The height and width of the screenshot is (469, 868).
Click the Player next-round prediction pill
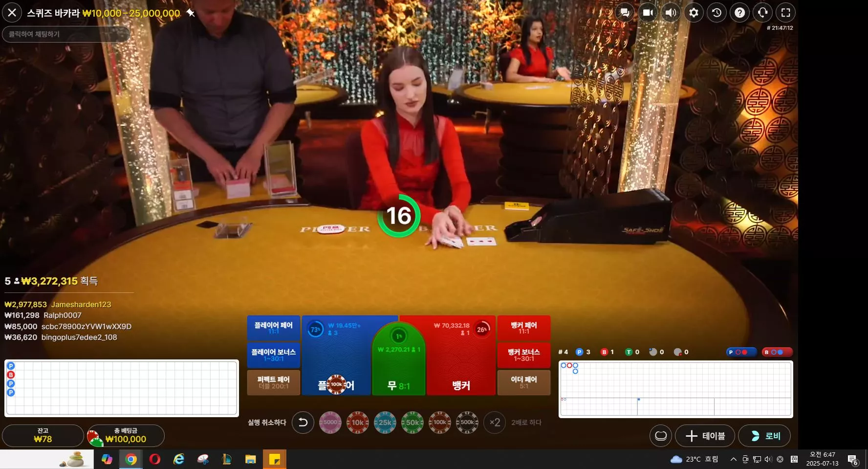click(x=741, y=352)
